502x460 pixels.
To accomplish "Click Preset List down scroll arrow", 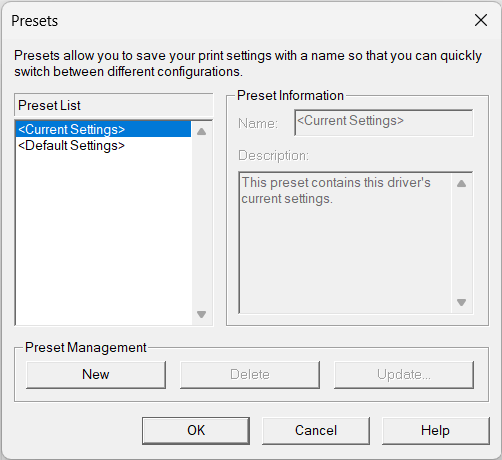I will pos(201,314).
